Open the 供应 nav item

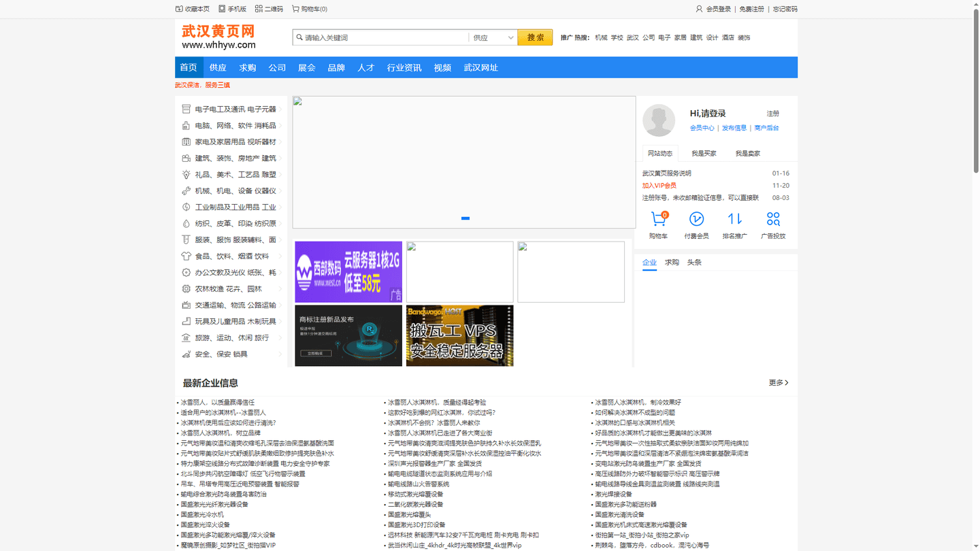[218, 67]
